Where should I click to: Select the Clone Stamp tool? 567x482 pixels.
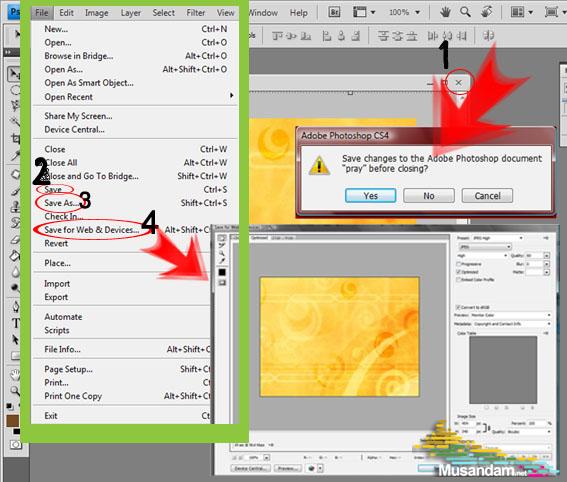coord(15,207)
